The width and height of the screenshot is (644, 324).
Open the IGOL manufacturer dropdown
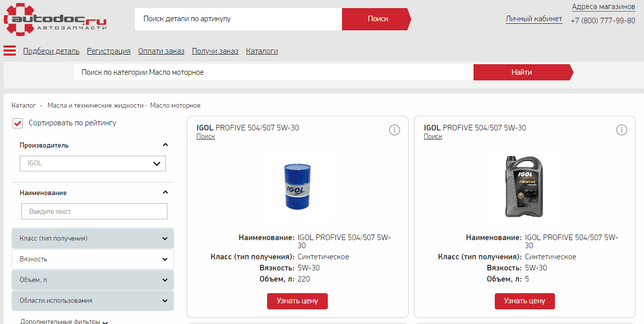[93, 163]
